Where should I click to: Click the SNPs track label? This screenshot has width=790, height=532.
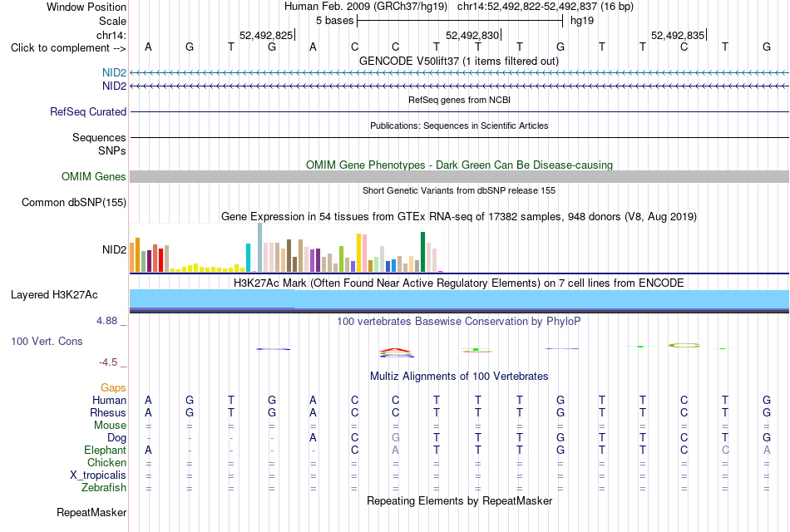[x=112, y=150]
